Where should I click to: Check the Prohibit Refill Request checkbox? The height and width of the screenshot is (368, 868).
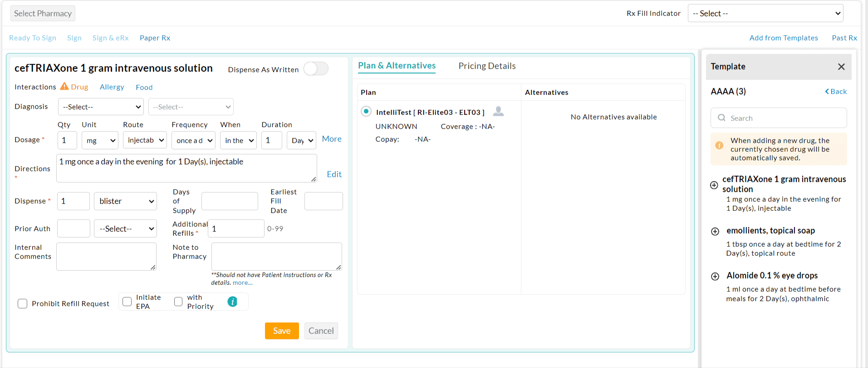tap(22, 303)
